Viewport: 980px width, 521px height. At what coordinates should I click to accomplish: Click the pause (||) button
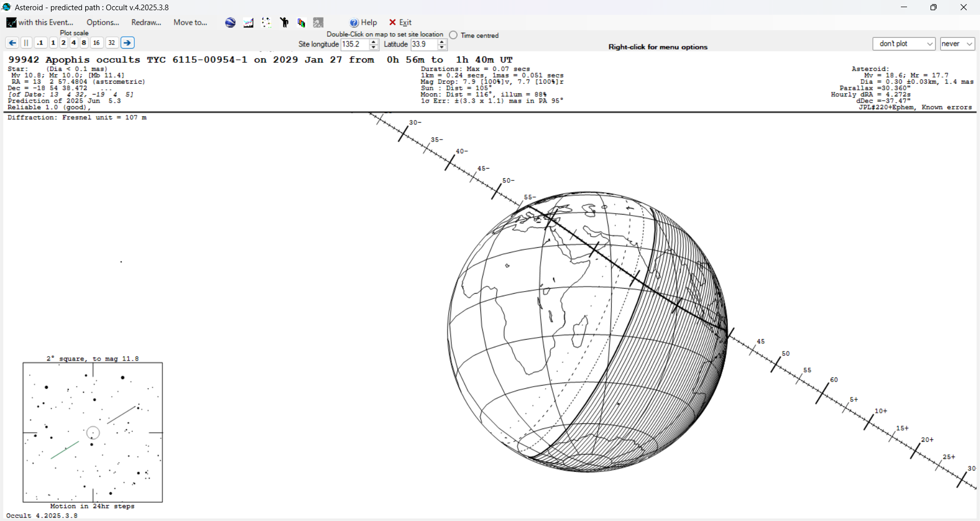pos(27,43)
